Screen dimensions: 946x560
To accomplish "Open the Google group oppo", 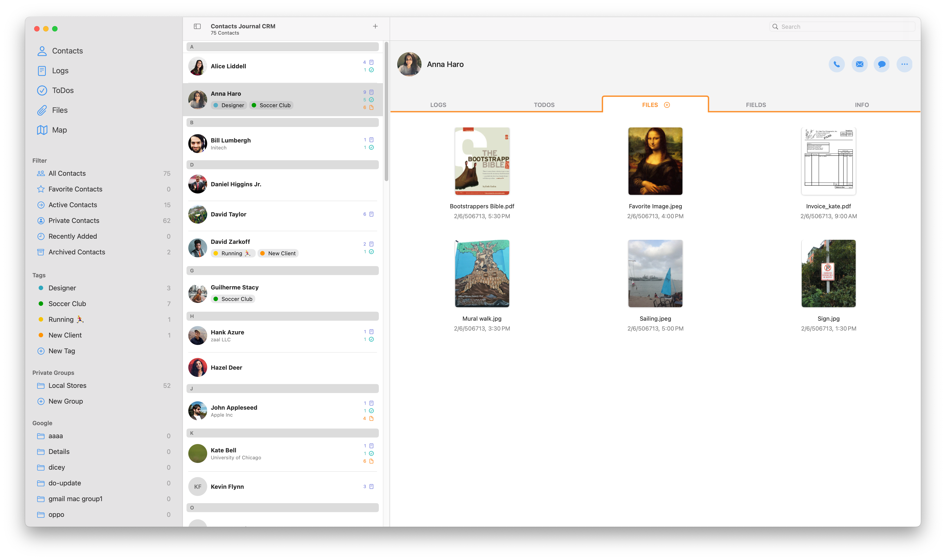I will pos(103,515).
